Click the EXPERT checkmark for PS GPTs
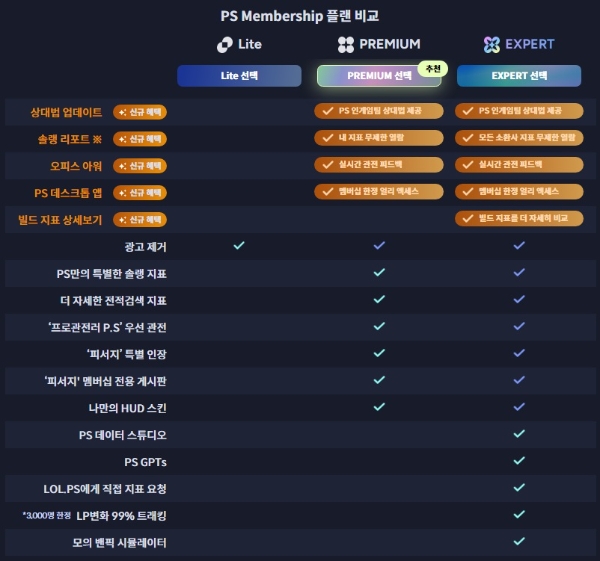 click(518, 461)
